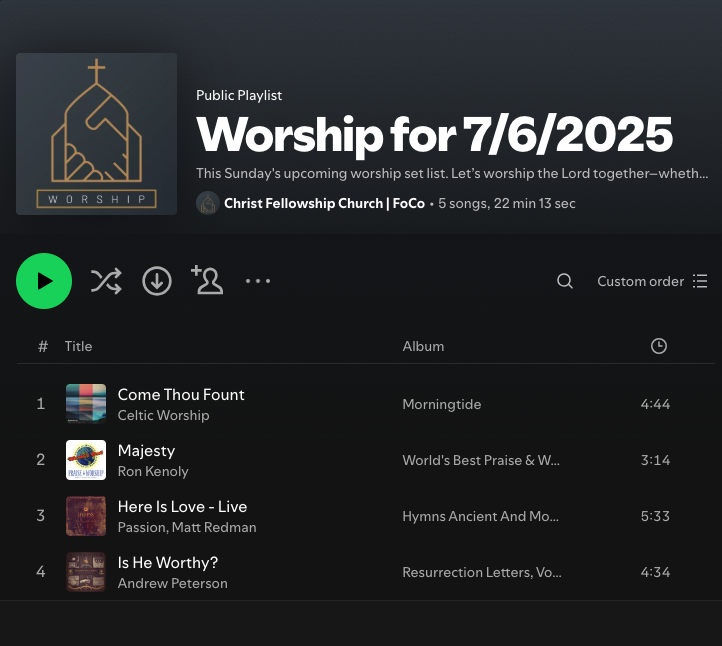Sort by Title column header
Image resolution: width=722 pixels, height=646 pixels.
(78, 346)
